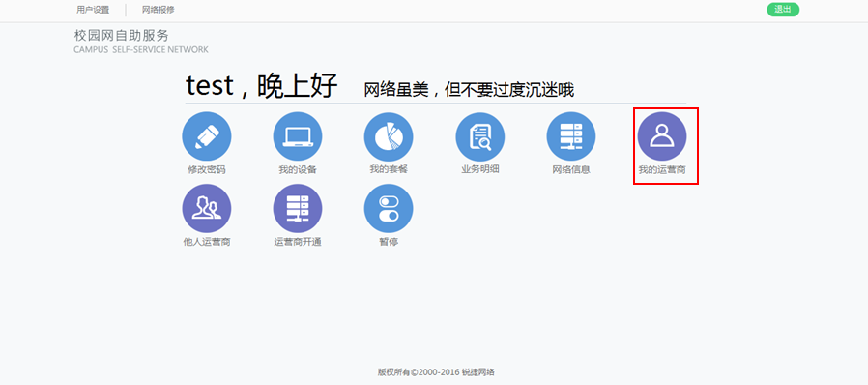Click the 我的设备 text label
Image resolution: width=868 pixels, height=385 pixels.
pyautogui.click(x=298, y=170)
